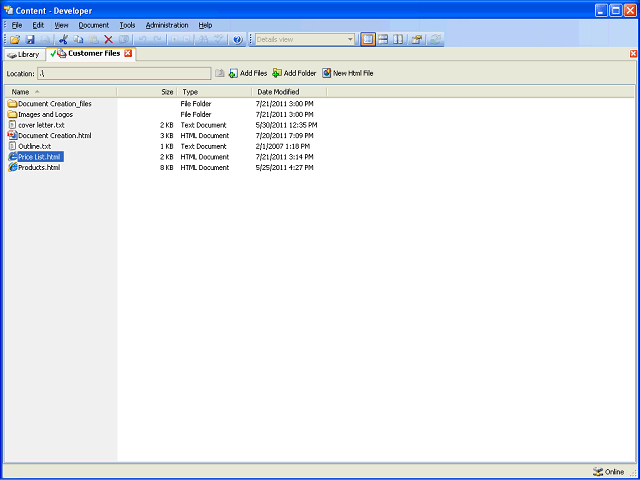
Task: Sort by the Name column header
Action: tap(61, 92)
